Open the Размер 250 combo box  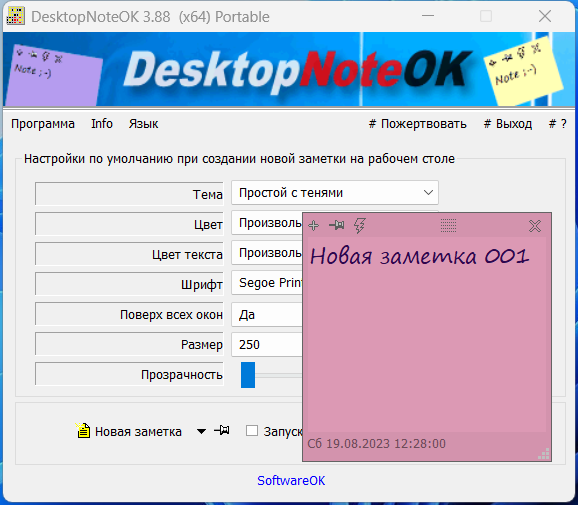tap(267, 344)
